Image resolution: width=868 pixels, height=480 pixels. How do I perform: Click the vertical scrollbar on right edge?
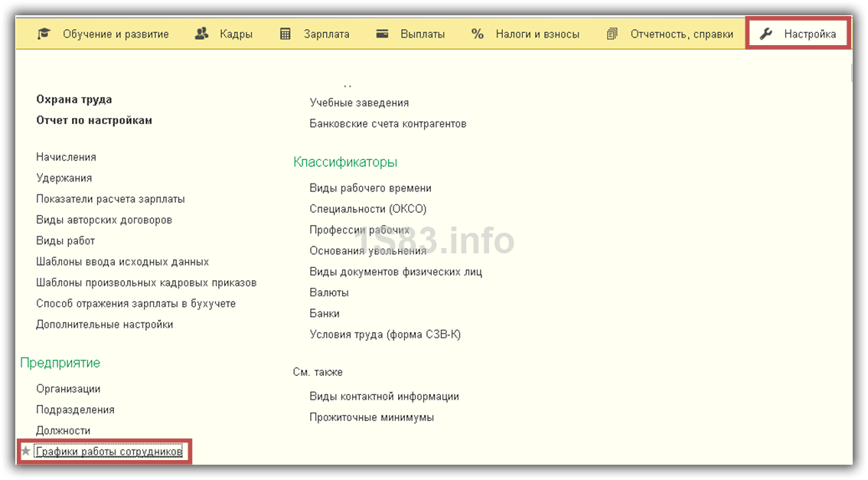coord(852,73)
